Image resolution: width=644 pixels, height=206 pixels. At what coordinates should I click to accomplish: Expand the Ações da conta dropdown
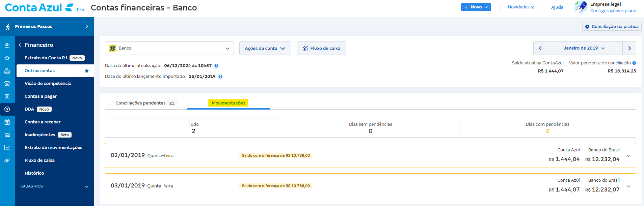(x=265, y=48)
